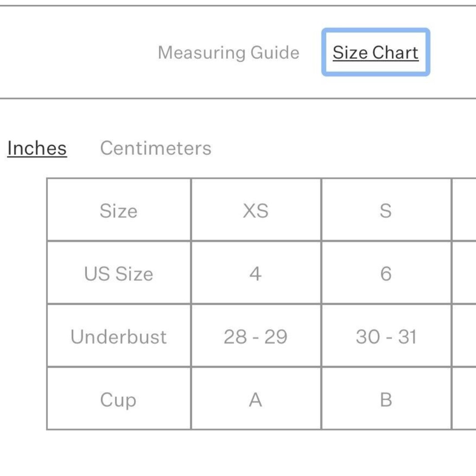Click the XS size column header

click(x=256, y=210)
